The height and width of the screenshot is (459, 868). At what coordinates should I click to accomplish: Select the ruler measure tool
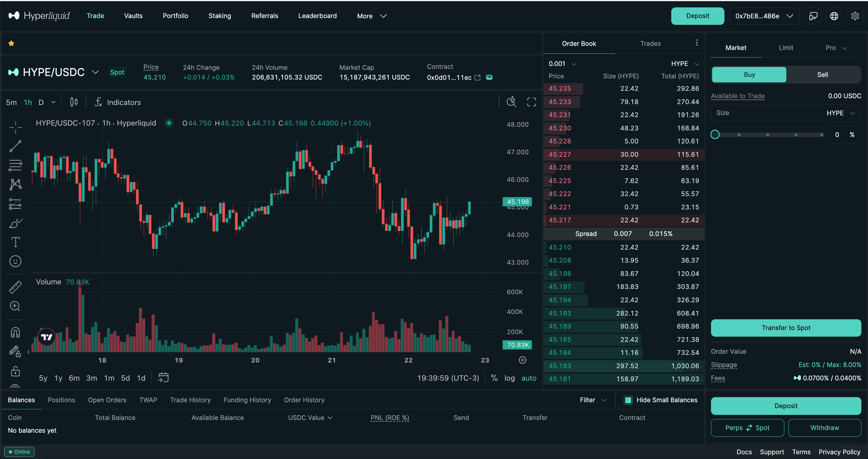15,287
